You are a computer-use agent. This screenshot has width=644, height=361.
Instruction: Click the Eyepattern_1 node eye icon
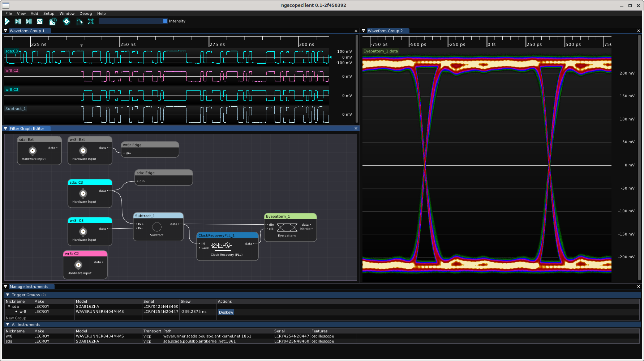click(287, 227)
